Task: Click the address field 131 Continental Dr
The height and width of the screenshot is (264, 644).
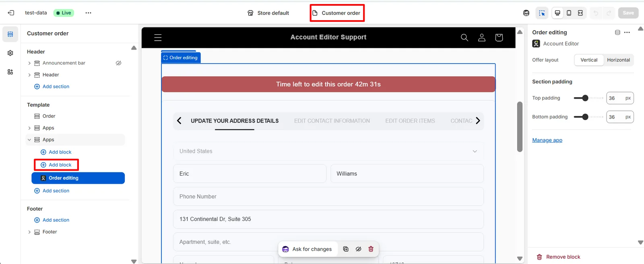Action: coord(328,219)
